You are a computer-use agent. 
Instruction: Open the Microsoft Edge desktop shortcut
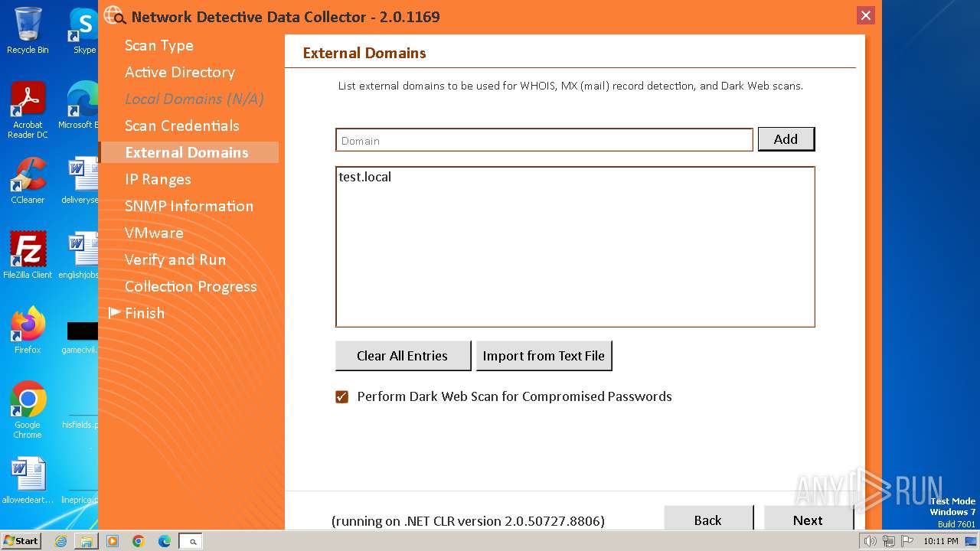pyautogui.click(x=81, y=106)
